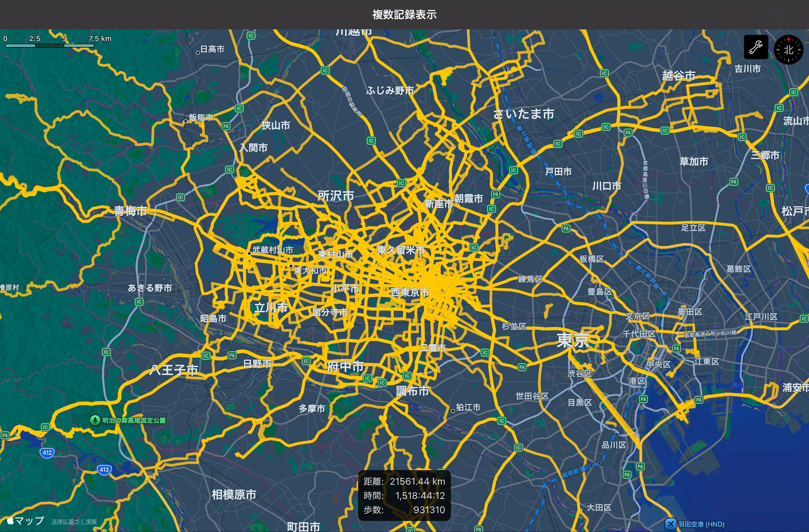The width and height of the screenshot is (809, 532).
Task: Click the 距離 21561.44 km stats row
Action: [x=404, y=481]
